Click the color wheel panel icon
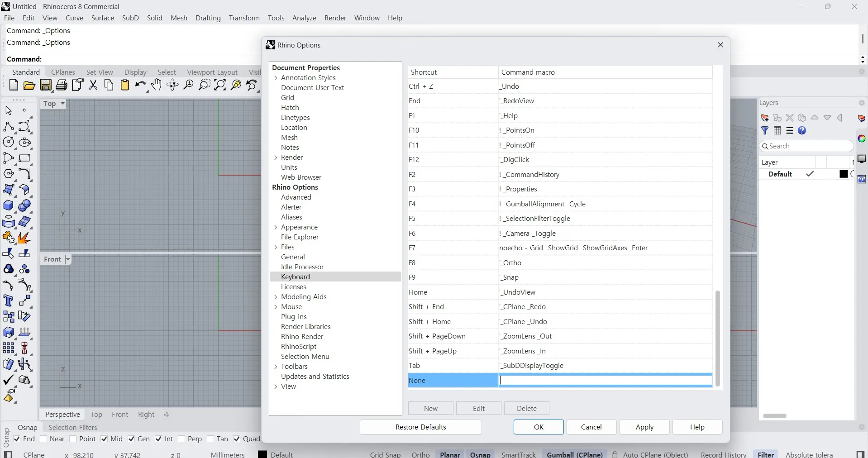 862,138
